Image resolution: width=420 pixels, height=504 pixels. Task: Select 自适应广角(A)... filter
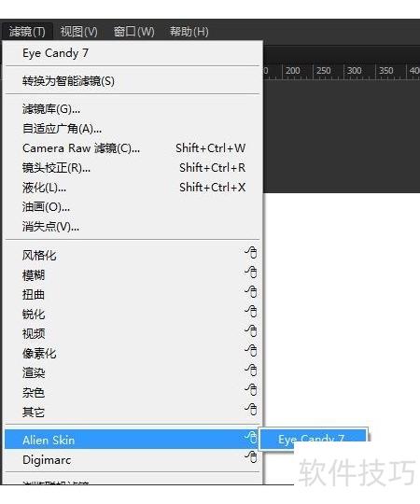[x=133, y=129]
